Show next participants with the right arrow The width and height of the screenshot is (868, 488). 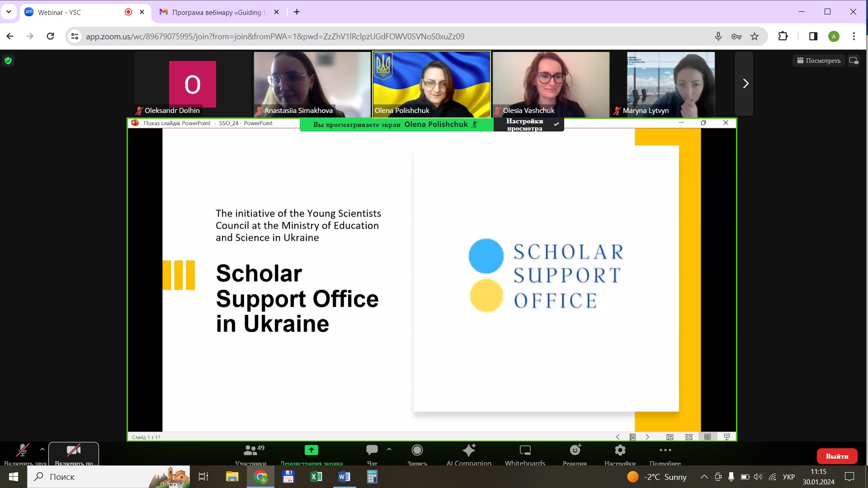[x=745, y=84]
